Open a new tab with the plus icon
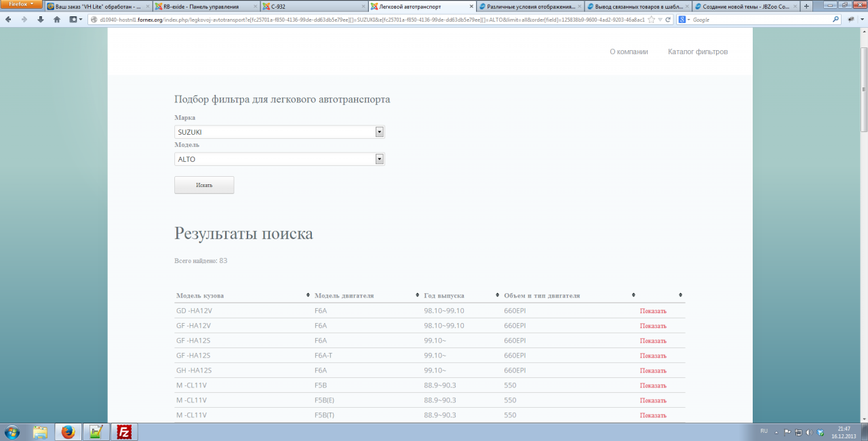Image resolution: width=868 pixels, height=441 pixels. pyautogui.click(x=806, y=6)
